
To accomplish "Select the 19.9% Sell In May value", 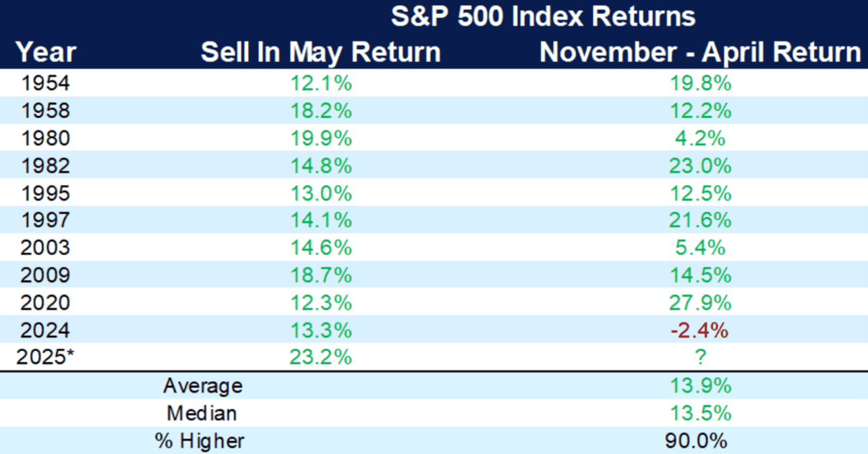I will [x=322, y=138].
